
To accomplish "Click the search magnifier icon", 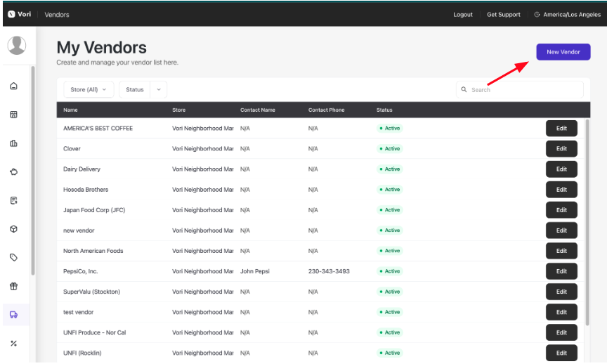I will (x=464, y=89).
